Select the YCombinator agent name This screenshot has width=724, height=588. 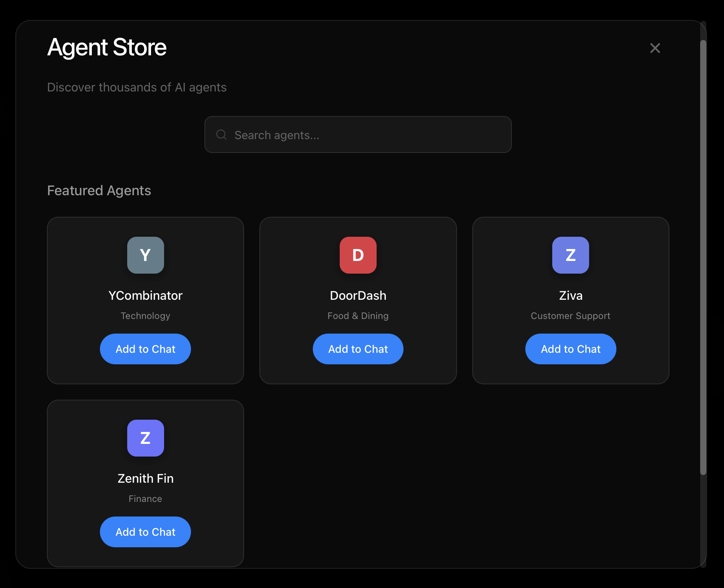[x=146, y=296]
